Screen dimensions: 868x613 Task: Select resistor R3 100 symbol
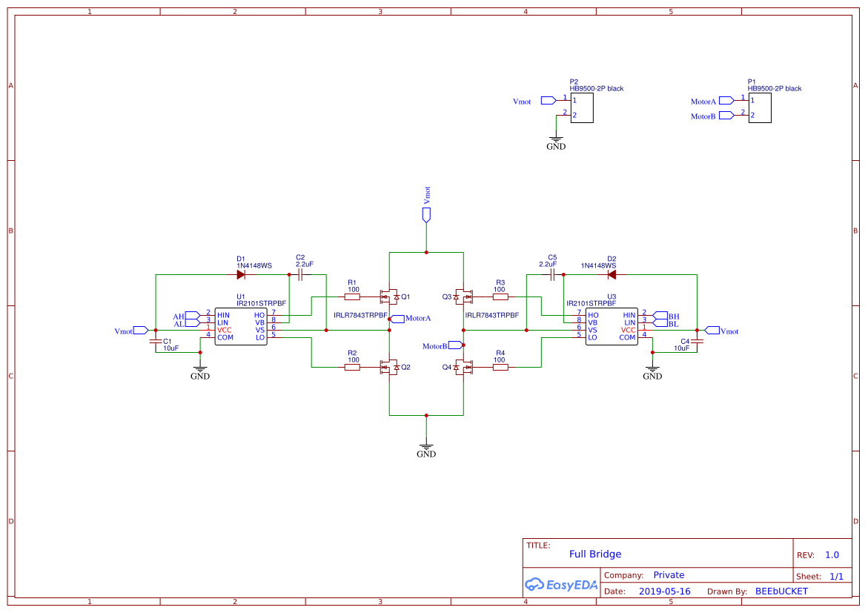500,295
